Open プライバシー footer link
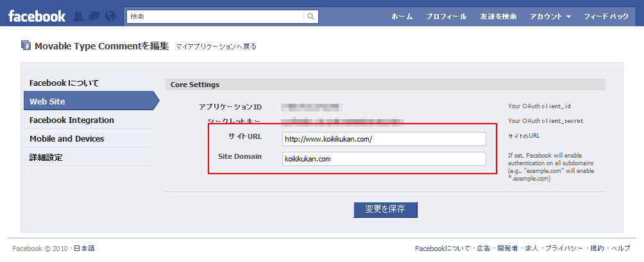Screen dimensions: 644x262 point(564,249)
